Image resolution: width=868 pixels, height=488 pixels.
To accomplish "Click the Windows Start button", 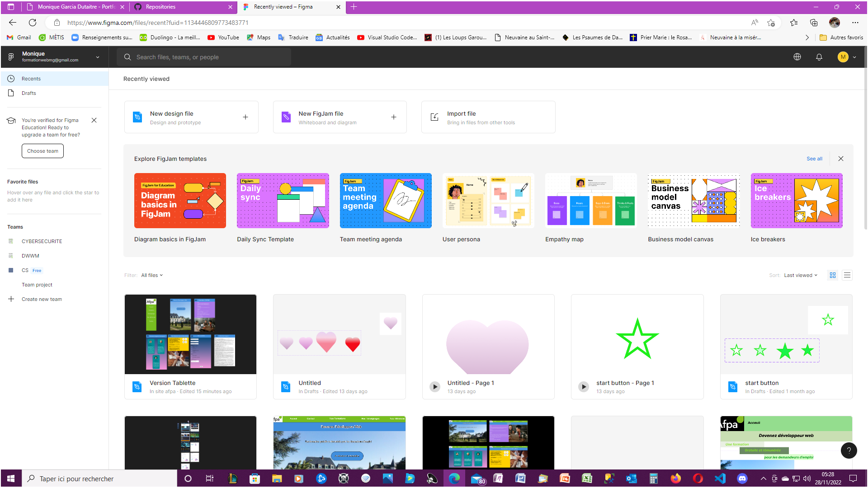I will click(11, 479).
